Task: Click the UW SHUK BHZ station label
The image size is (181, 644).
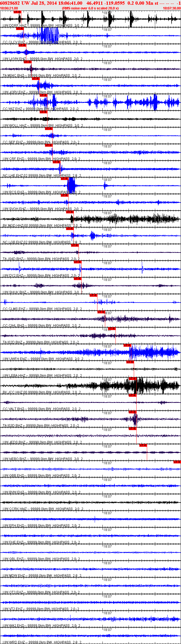Action: pyautogui.click(x=14, y=292)
